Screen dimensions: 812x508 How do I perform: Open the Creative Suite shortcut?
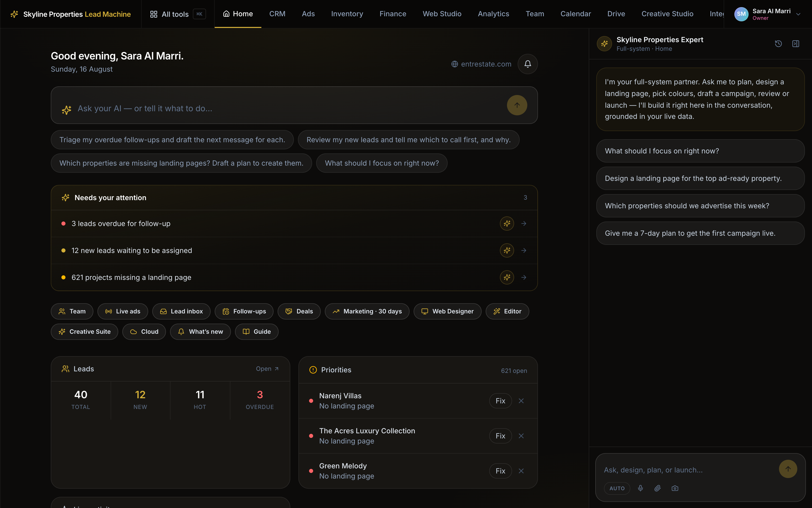click(x=84, y=332)
